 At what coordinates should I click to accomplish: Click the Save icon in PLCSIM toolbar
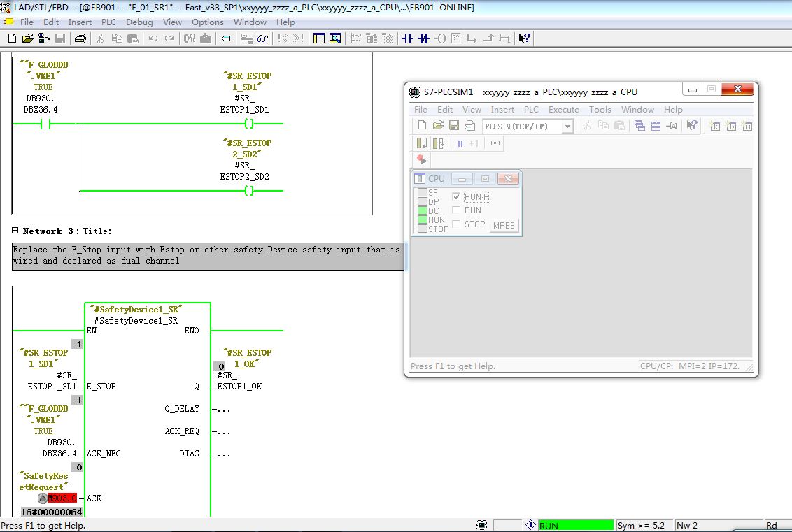[454, 126]
